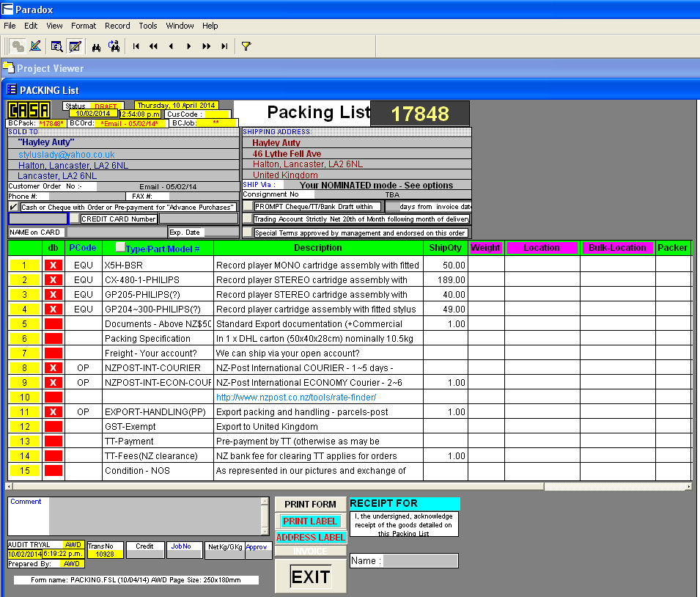Open the Window menu

pos(180,26)
